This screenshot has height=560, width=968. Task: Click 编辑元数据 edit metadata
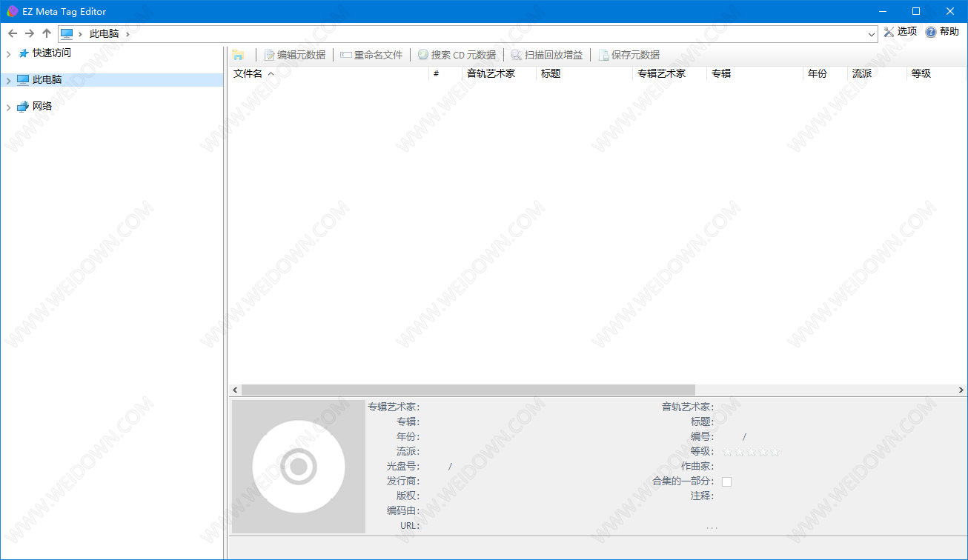tap(295, 55)
